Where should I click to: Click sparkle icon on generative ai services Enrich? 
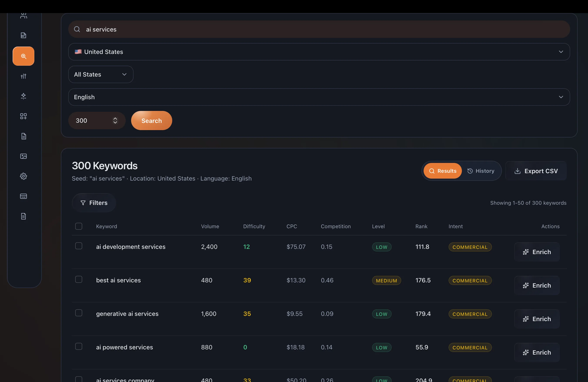click(526, 319)
